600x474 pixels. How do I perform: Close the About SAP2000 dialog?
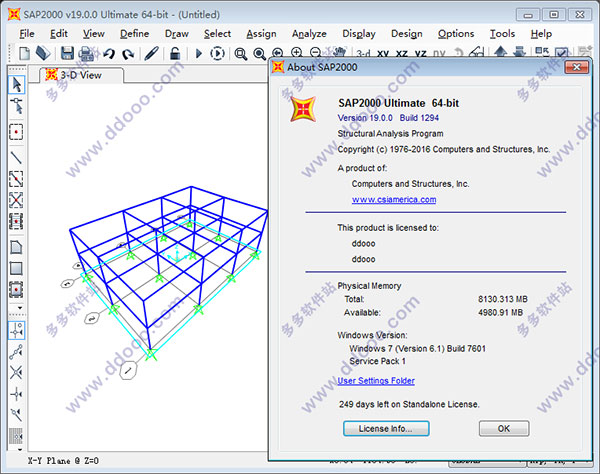coord(577,67)
